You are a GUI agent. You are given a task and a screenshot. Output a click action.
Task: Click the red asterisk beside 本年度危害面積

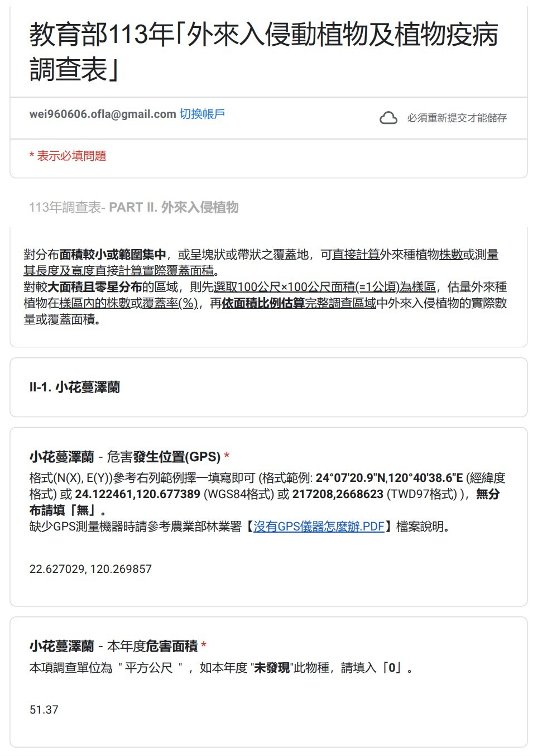204,646
